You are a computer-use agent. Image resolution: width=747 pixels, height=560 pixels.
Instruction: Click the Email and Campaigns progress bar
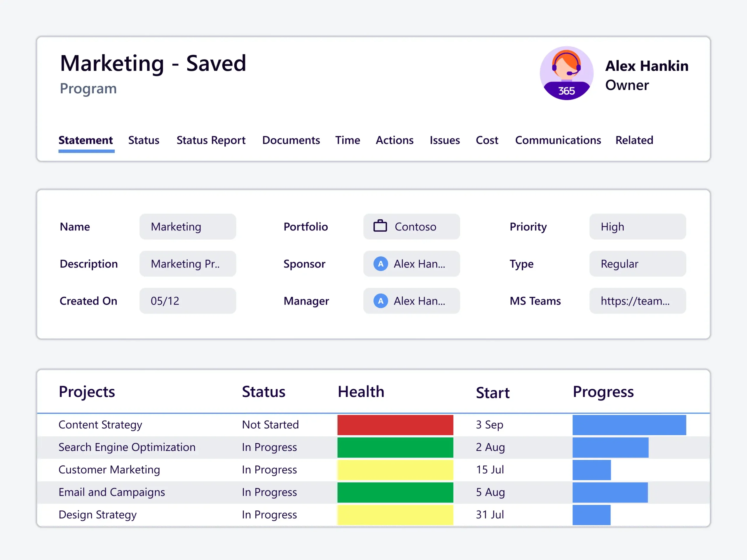610,492
